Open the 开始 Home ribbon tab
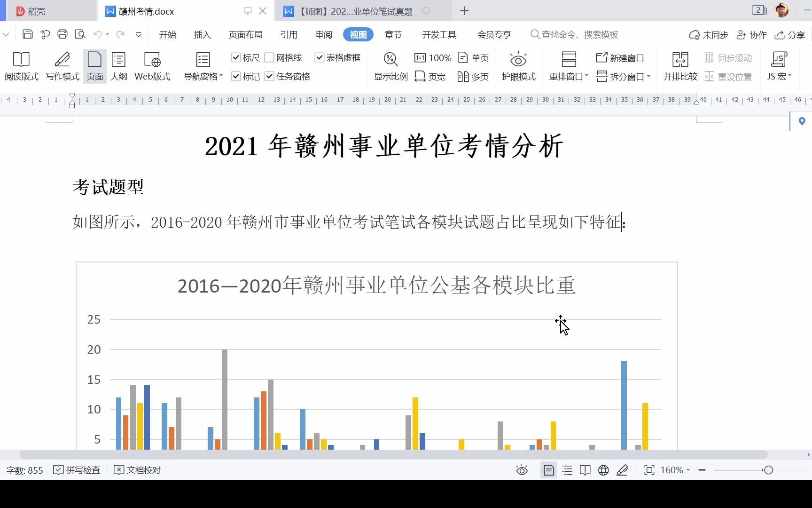Screen dimensions: 812x508 click(x=167, y=34)
